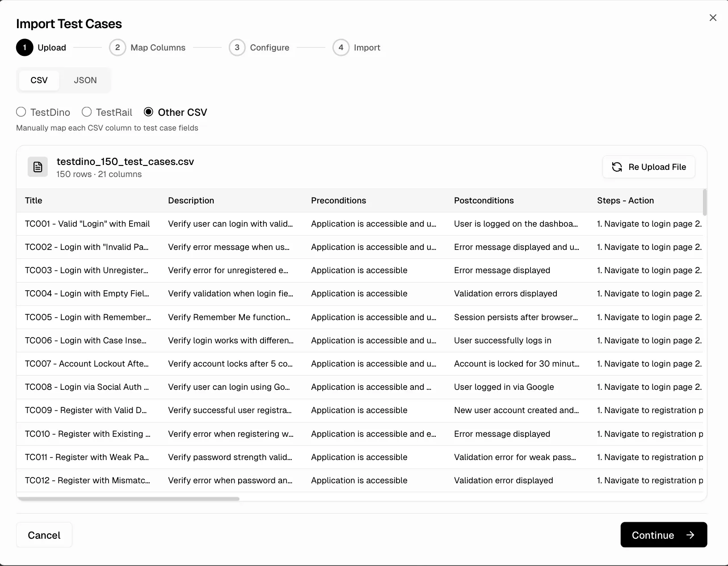Click the re-upload refresh icon
The height and width of the screenshot is (566, 728).
617,167
